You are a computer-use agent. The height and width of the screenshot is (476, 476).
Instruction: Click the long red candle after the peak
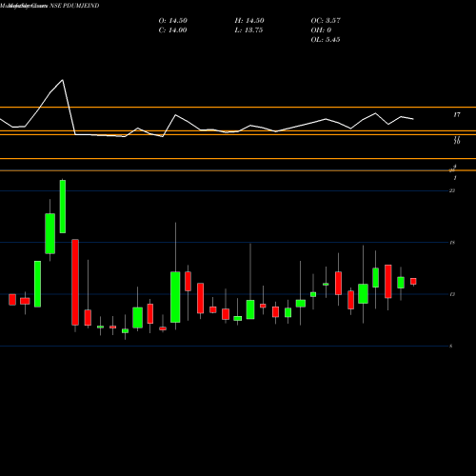pyautogui.click(x=75, y=282)
